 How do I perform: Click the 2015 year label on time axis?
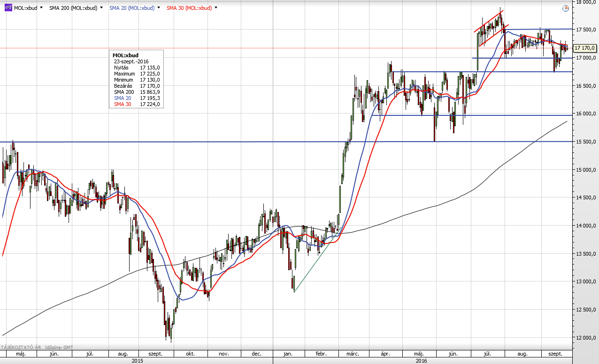(x=137, y=361)
